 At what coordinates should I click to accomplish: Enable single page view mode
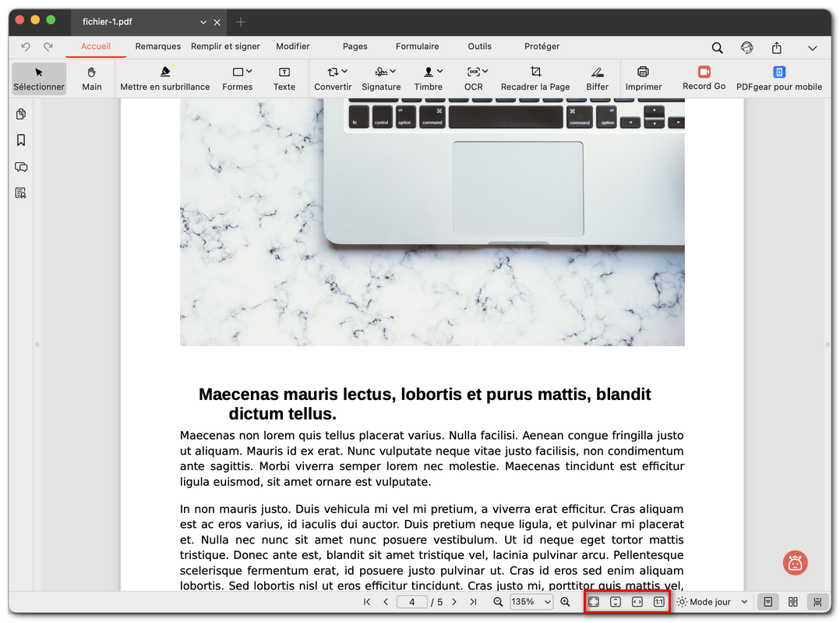768,602
